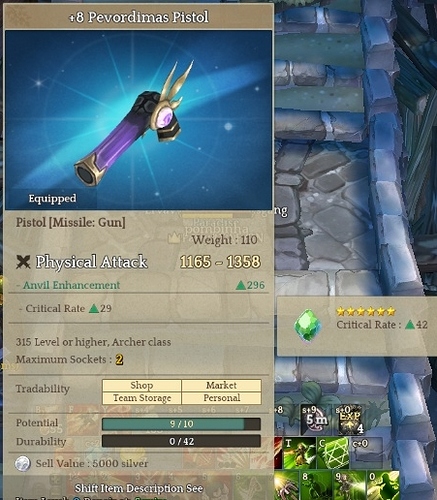
Task: Click the +8 Pevordimas Pistol title bar
Action: pyautogui.click(x=139, y=17)
